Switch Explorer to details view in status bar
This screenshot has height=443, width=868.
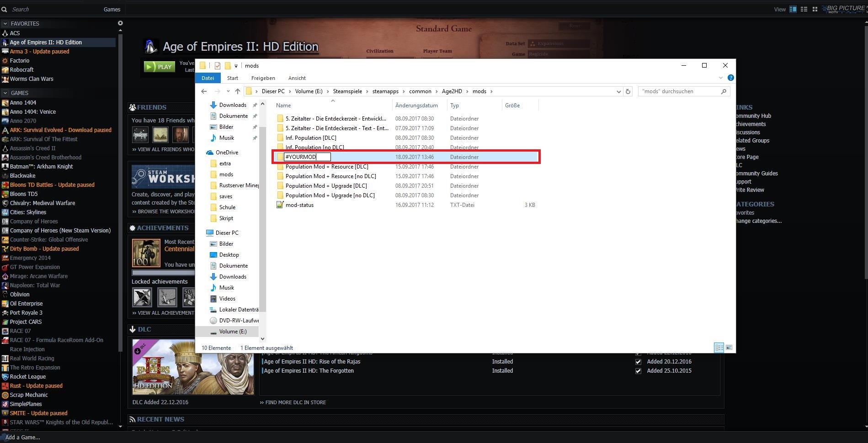click(x=719, y=348)
